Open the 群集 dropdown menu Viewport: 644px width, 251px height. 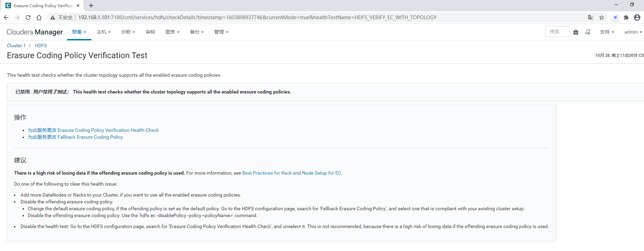tap(79, 32)
